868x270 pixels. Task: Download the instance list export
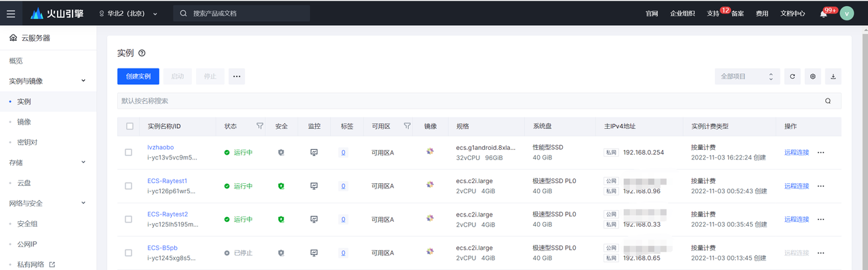833,77
